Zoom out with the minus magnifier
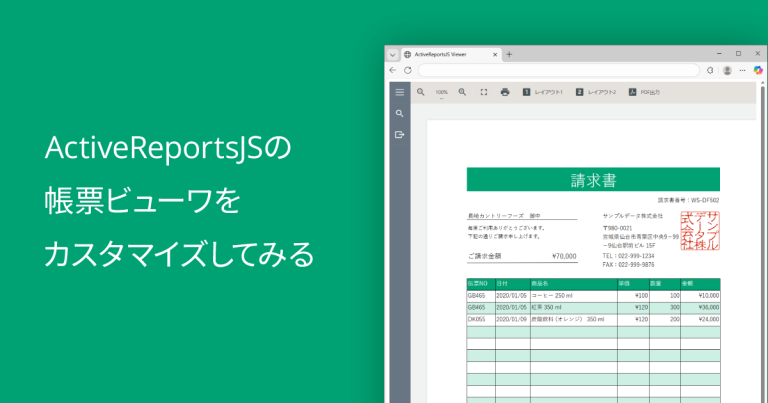This screenshot has width=768, height=403. tap(421, 92)
